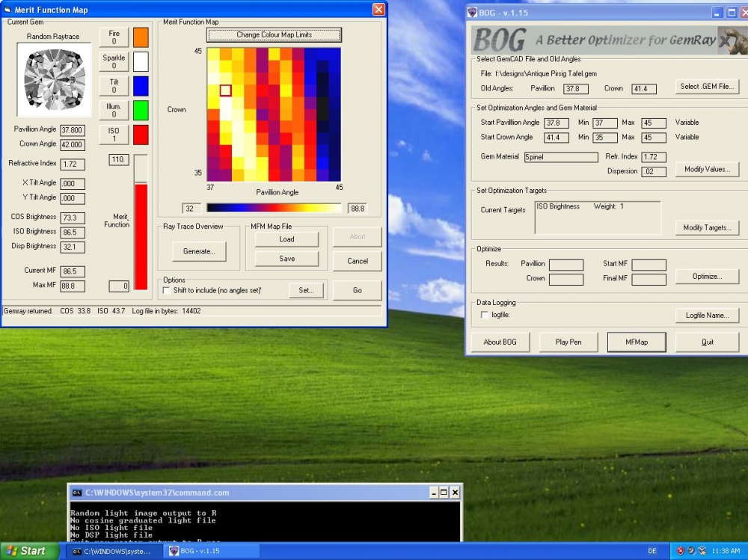
Task: Click Start Pavillion Angle field in BOG
Action: (x=557, y=123)
